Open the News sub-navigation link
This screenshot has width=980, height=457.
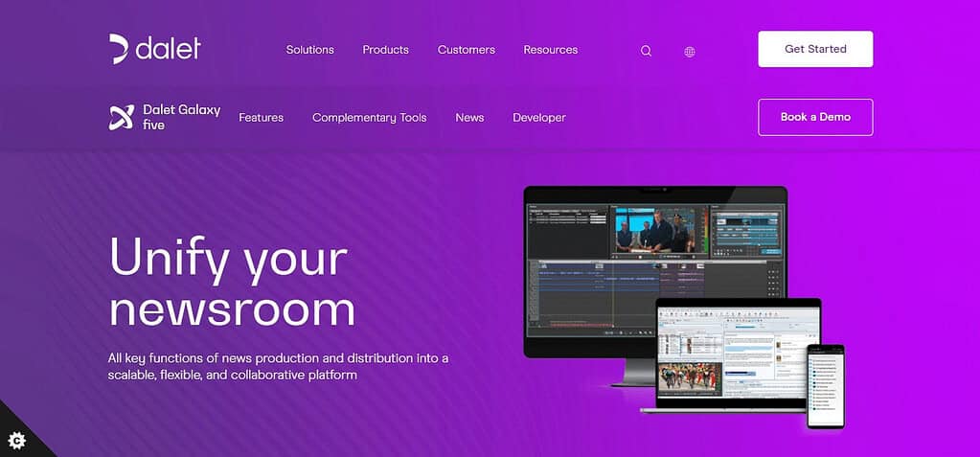pos(470,118)
